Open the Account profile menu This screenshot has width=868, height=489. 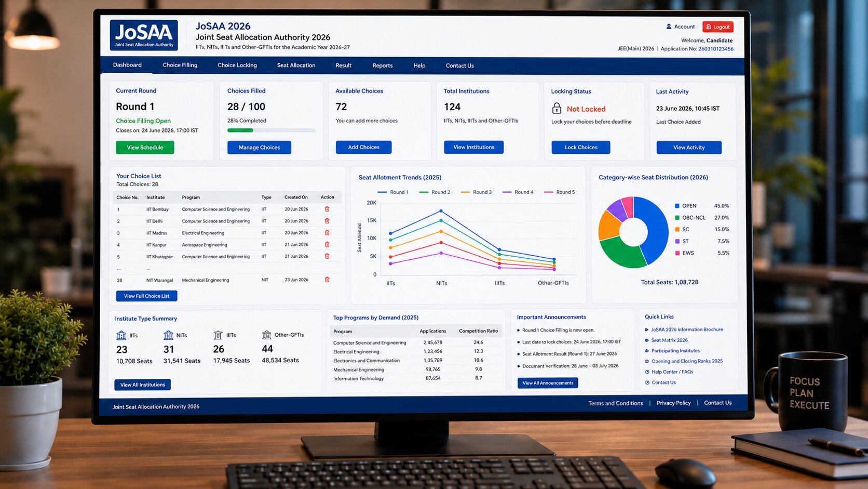(681, 27)
